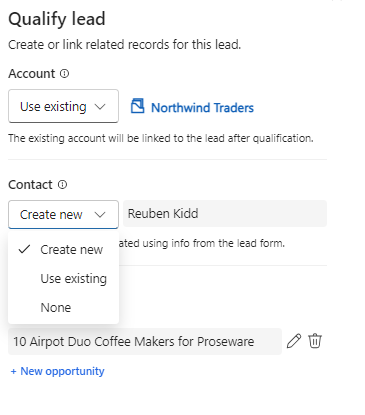Click the Northwind Traders account icon
This screenshot has width=365, height=415.
pos(137,106)
